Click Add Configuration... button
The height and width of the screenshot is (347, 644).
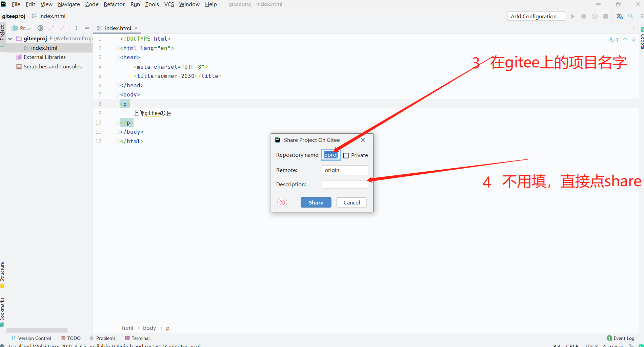coord(536,16)
